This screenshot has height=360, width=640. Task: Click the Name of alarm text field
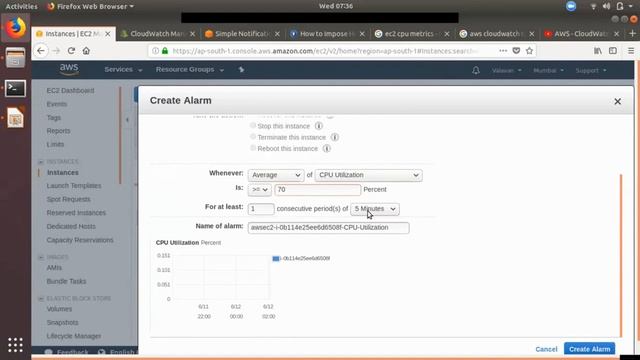tap(329, 228)
